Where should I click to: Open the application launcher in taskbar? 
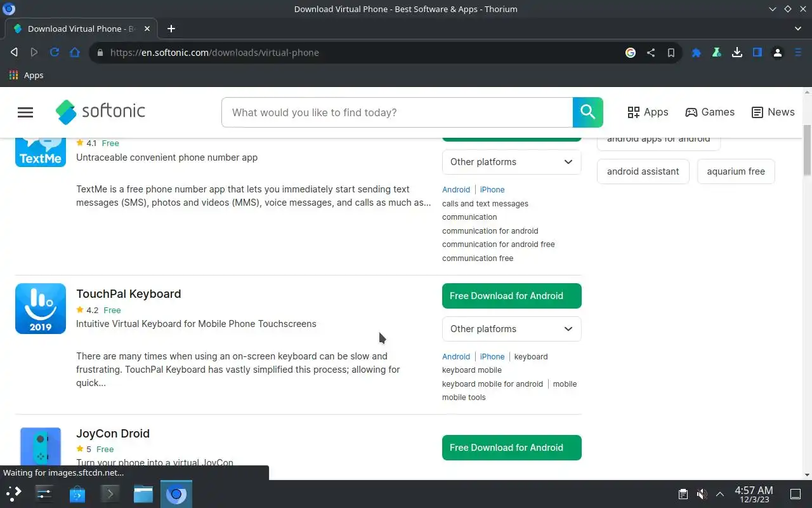coord(14,493)
